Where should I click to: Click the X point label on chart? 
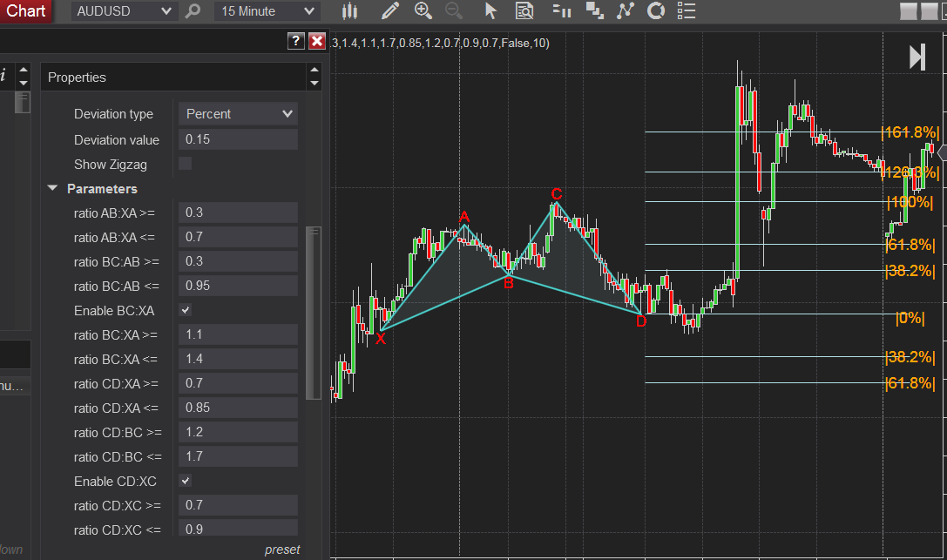[x=381, y=339]
